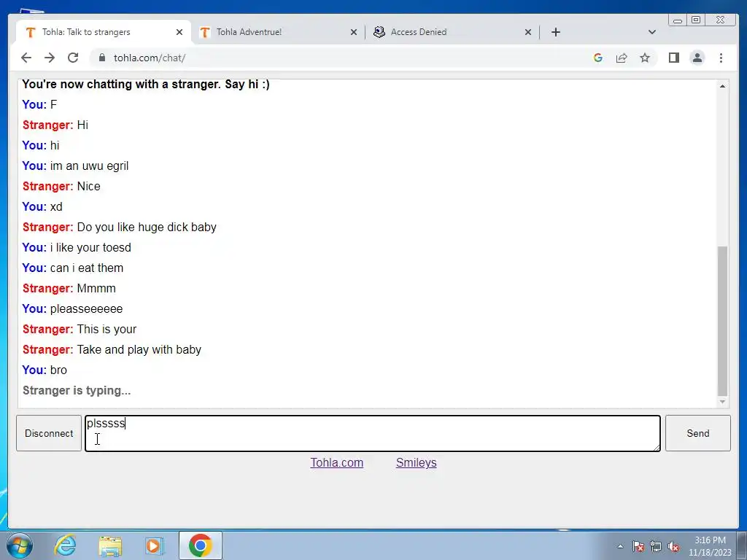Open the browser side panel icon

click(x=673, y=58)
